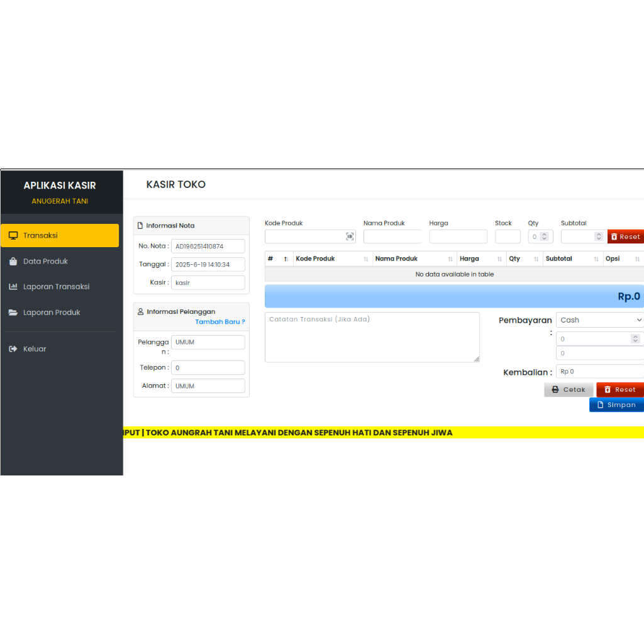The height and width of the screenshot is (644, 644).
Task: Sort the table by Harga column
Action: click(480, 259)
